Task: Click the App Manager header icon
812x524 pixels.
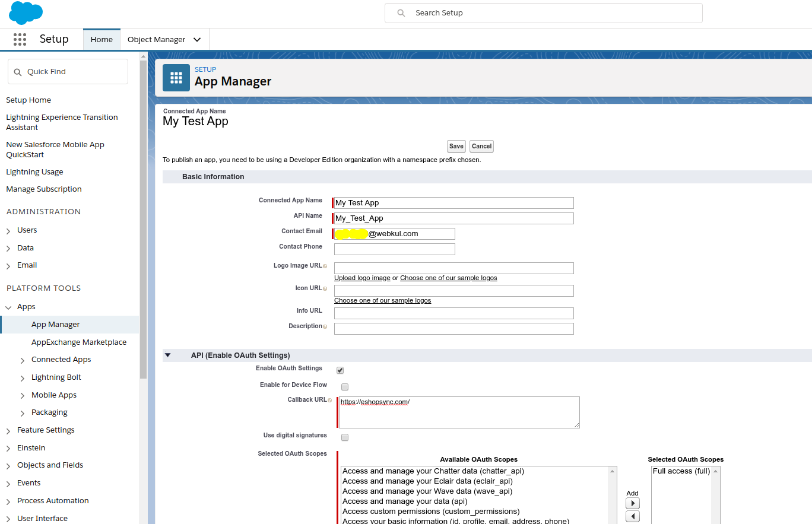Action: (176, 78)
